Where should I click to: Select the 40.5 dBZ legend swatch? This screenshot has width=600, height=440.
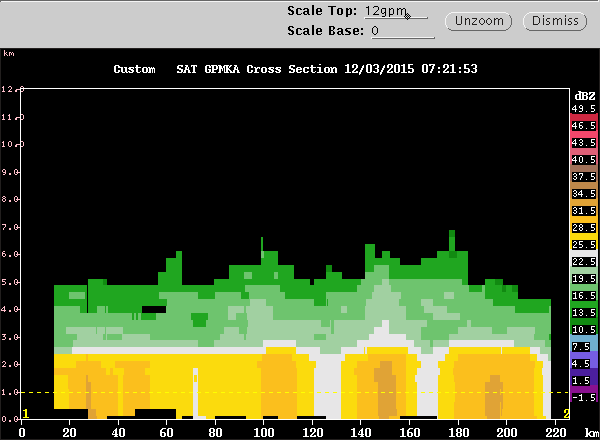click(583, 160)
